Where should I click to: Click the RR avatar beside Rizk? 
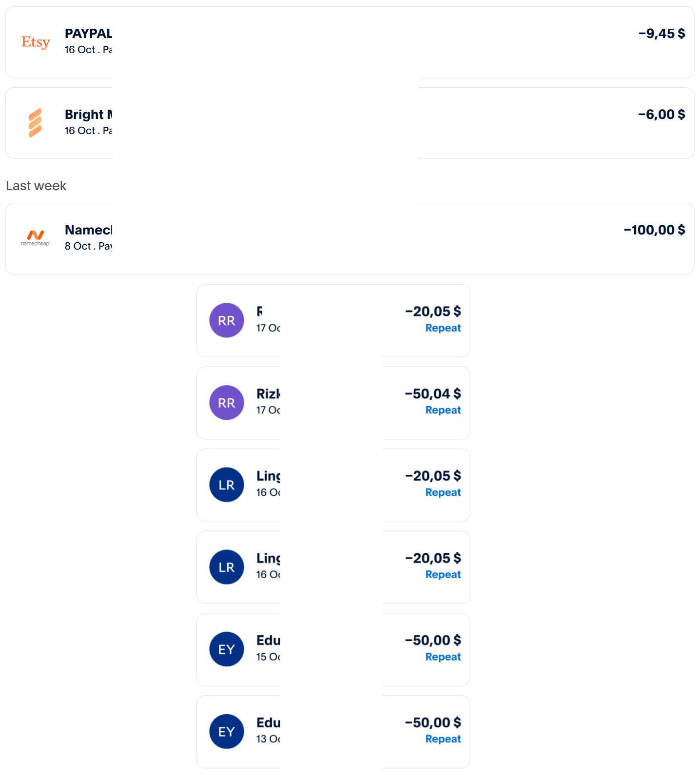pyautogui.click(x=227, y=403)
